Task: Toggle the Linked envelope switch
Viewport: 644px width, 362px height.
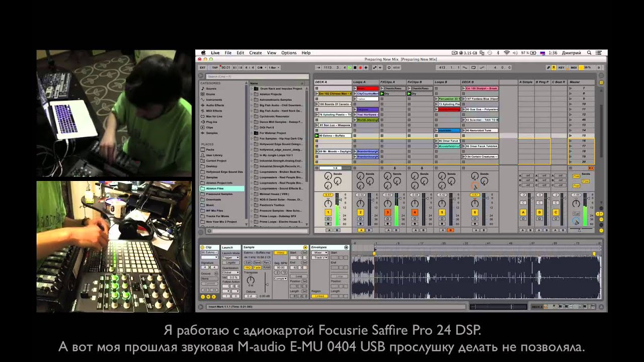Action: coord(319,296)
